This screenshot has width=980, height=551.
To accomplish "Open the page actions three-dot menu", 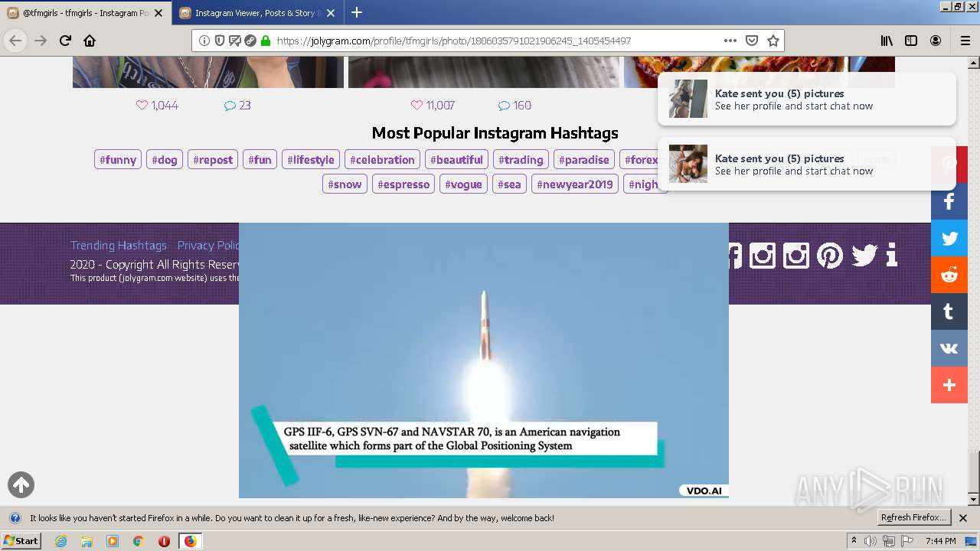I will coord(730,41).
